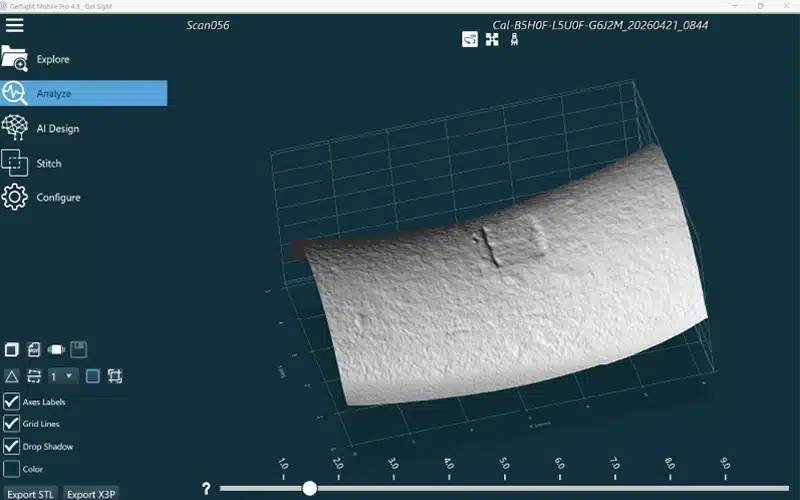Viewport: 800px width, 500px height.
Task: Click the Export X3P button
Action: click(x=91, y=493)
